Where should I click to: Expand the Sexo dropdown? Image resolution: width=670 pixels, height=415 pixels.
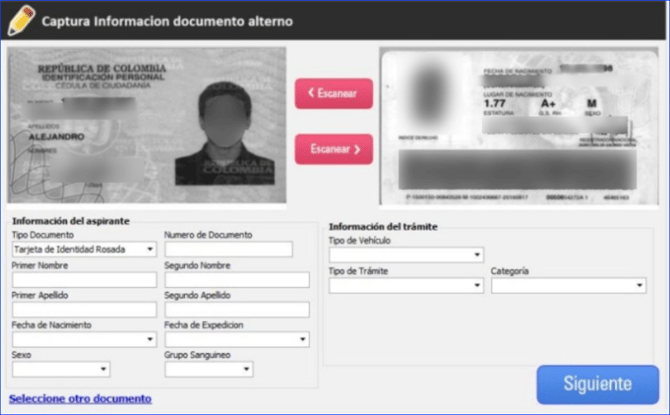click(60, 369)
